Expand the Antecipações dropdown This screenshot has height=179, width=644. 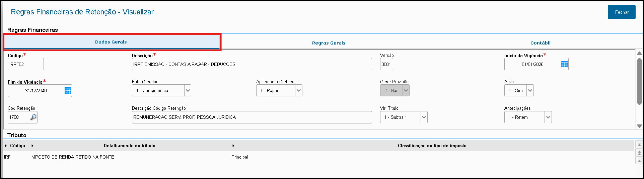[x=548, y=117]
